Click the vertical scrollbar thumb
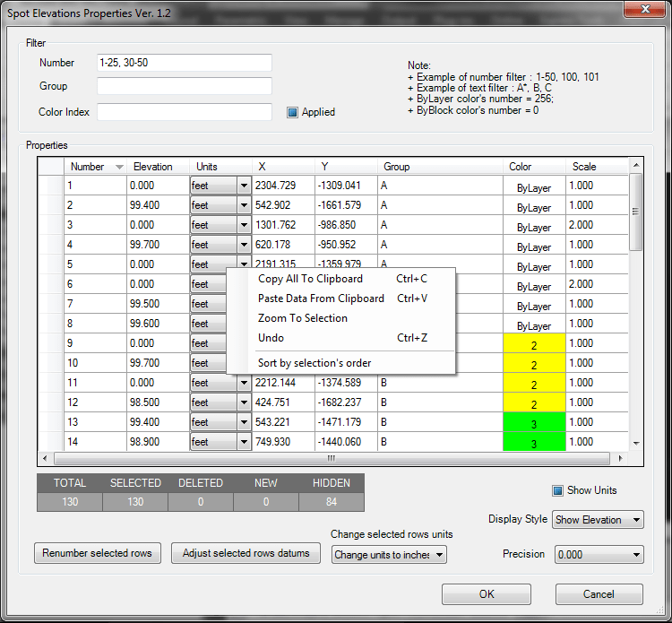The height and width of the screenshot is (623, 672). [635, 212]
